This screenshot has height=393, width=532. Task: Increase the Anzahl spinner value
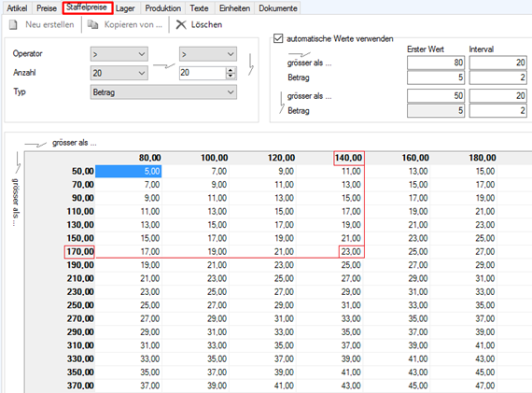point(231,70)
